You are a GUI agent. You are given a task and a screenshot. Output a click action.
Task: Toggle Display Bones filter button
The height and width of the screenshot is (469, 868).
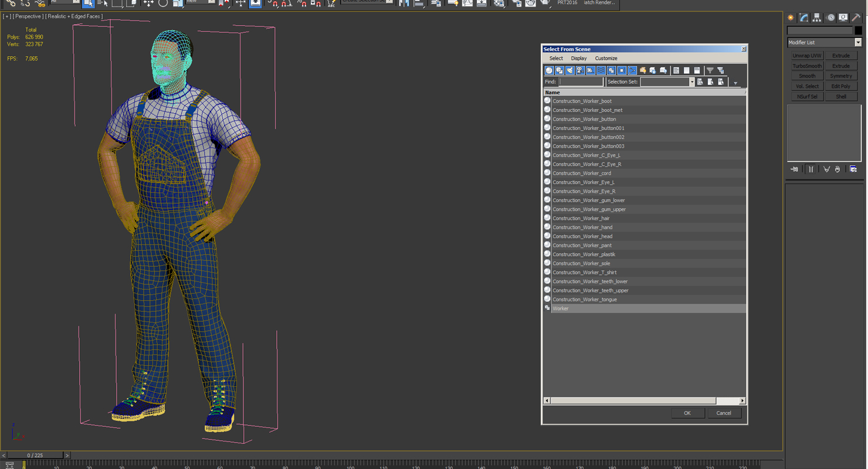pyautogui.click(x=632, y=70)
